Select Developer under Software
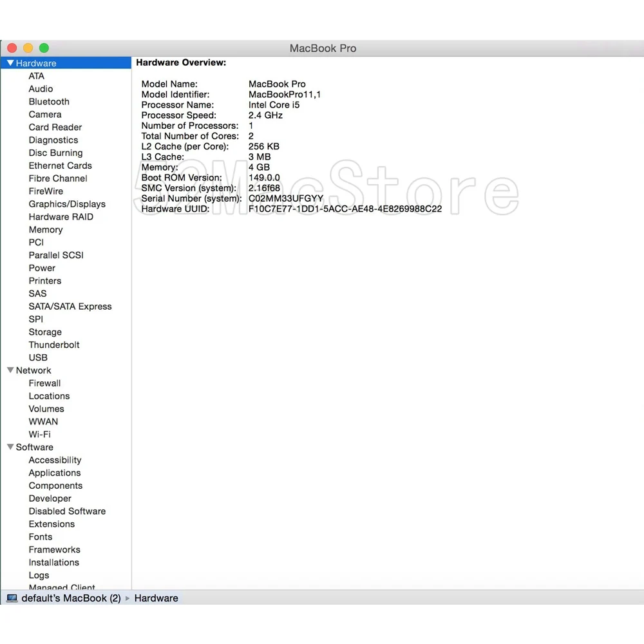This screenshot has height=644, width=644. (50, 498)
